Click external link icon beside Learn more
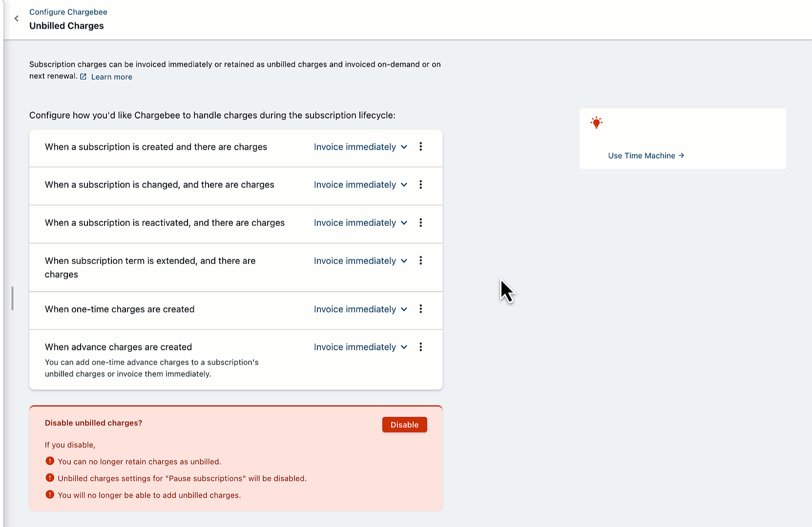 83,77
